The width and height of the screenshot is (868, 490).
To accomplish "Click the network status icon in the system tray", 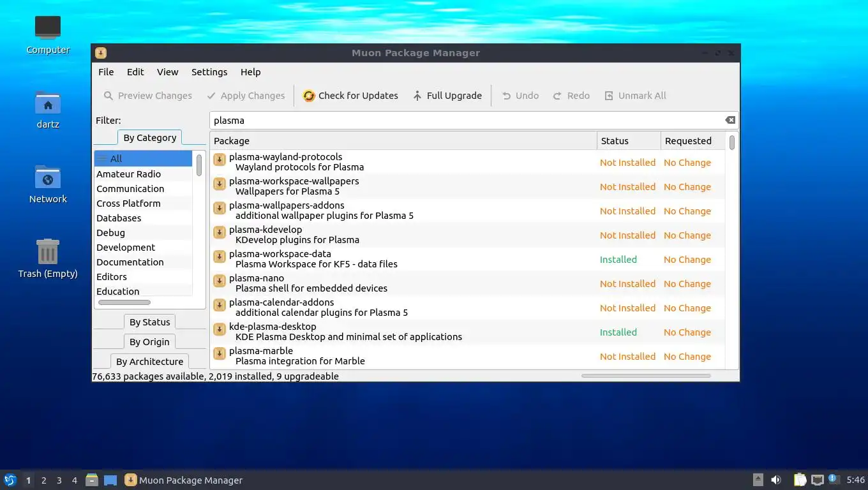I will pyautogui.click(x=818, y=480).
